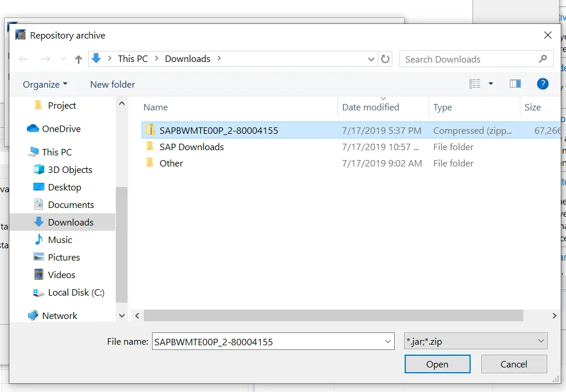566x392 pixels.
Task: Show the preview pane
Action: tap(515, 84)
